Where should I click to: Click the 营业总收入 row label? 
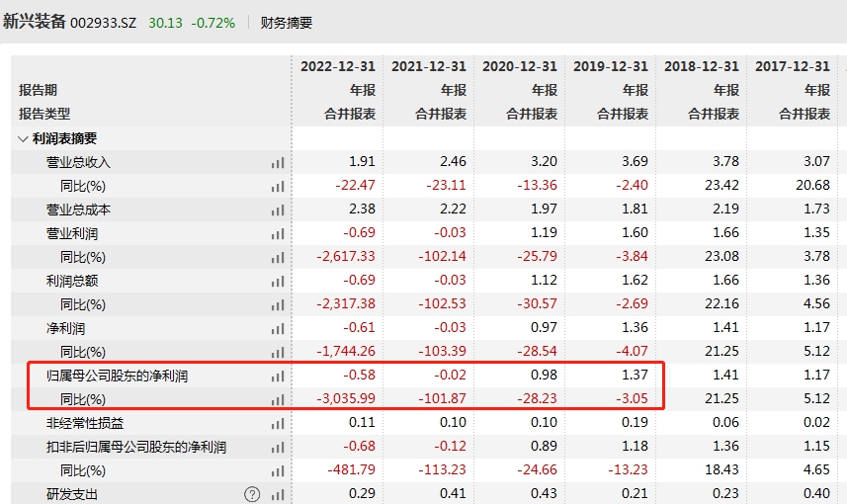pos(78,163)
